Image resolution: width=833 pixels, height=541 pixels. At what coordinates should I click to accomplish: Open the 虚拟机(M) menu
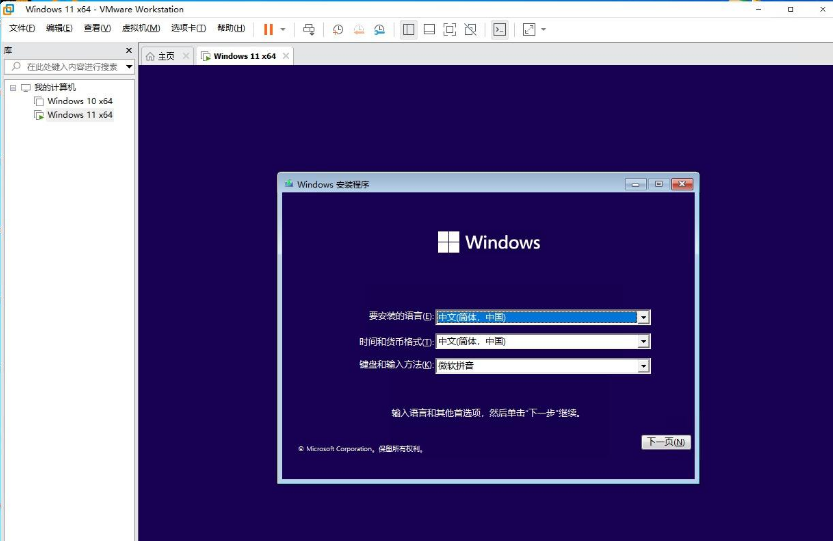tap(141, 28)
